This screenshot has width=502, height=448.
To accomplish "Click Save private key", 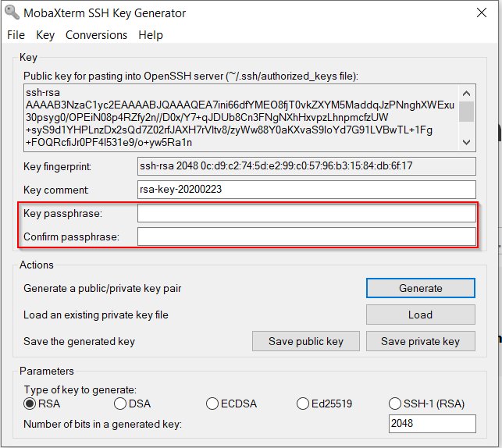I will (420, 341).
